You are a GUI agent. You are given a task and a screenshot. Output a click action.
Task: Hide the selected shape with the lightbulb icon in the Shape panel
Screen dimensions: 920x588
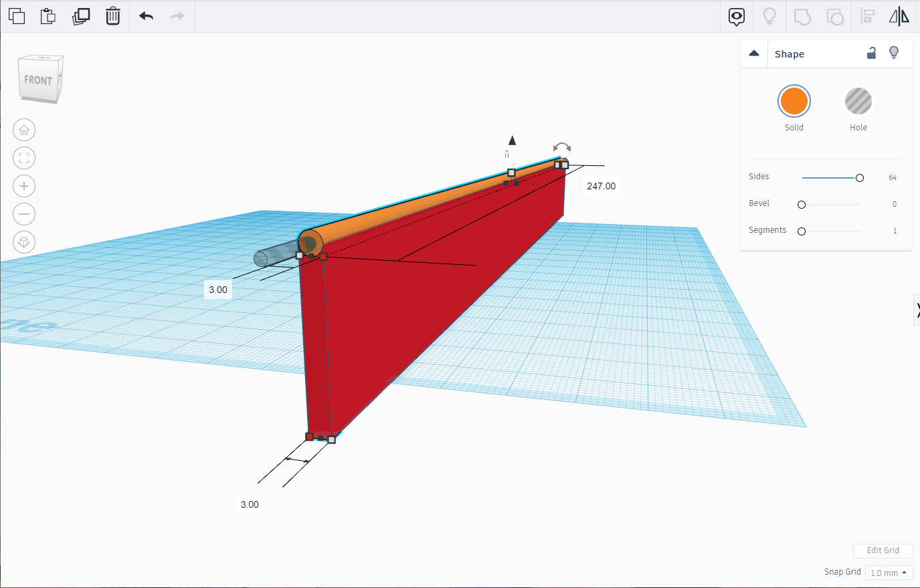[x=894, y=53]
